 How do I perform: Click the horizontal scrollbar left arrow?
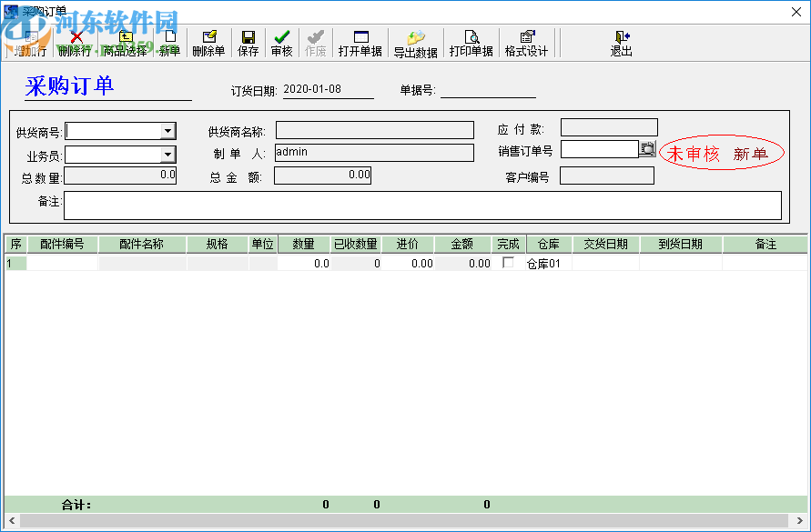tap(12, 520)
